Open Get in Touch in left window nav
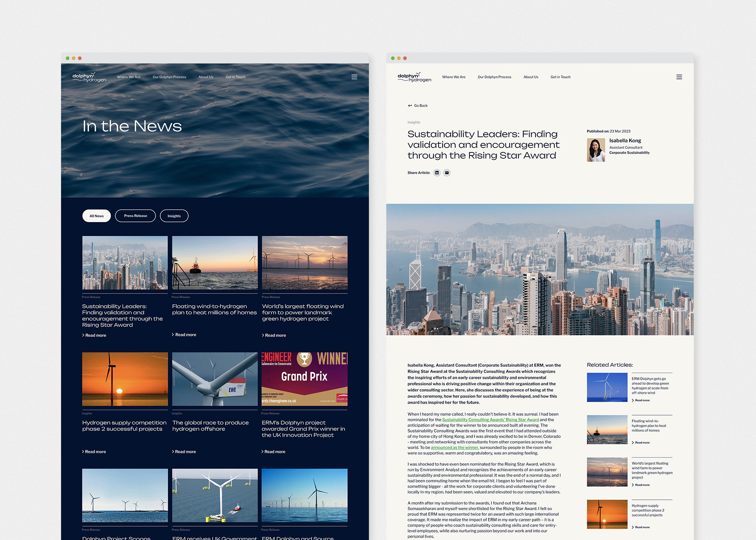Screen dimensions: 756x540 235,77
